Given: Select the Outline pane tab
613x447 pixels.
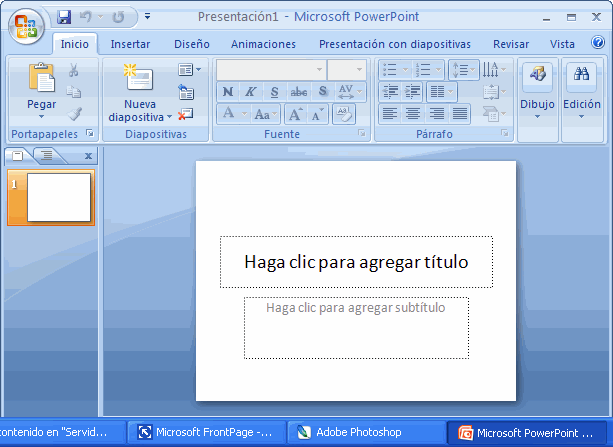Looking at the screenshot, I should [47, 156].
